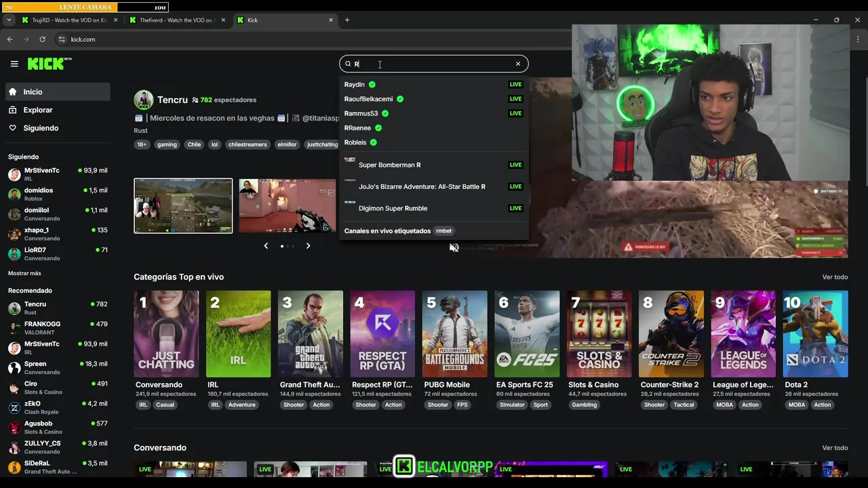
Task: Click the Kick logo
Action: pyautogui.click(x=49, y=64)
